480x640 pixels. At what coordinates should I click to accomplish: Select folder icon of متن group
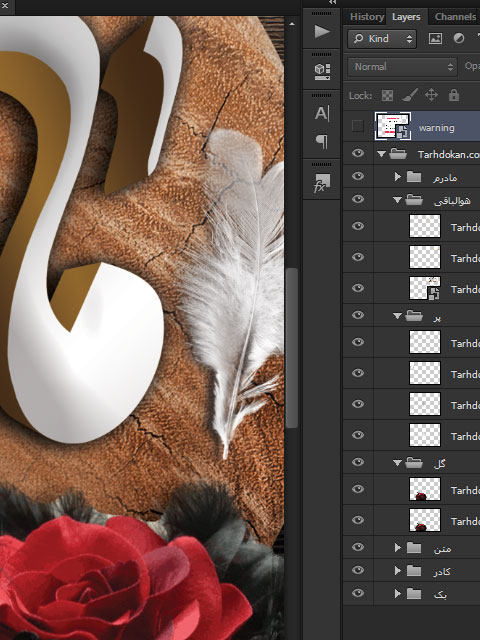pyautogui.click(x=414, y=548)
